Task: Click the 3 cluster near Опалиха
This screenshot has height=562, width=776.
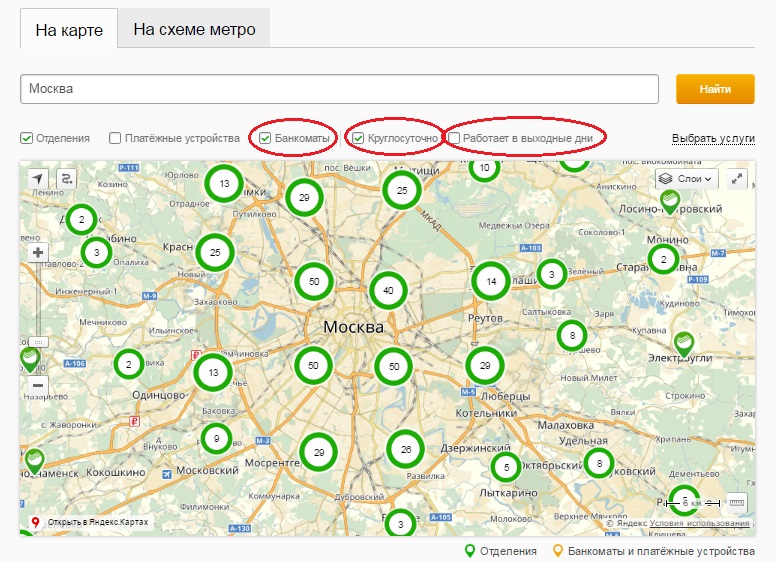Action: [97, 252]
